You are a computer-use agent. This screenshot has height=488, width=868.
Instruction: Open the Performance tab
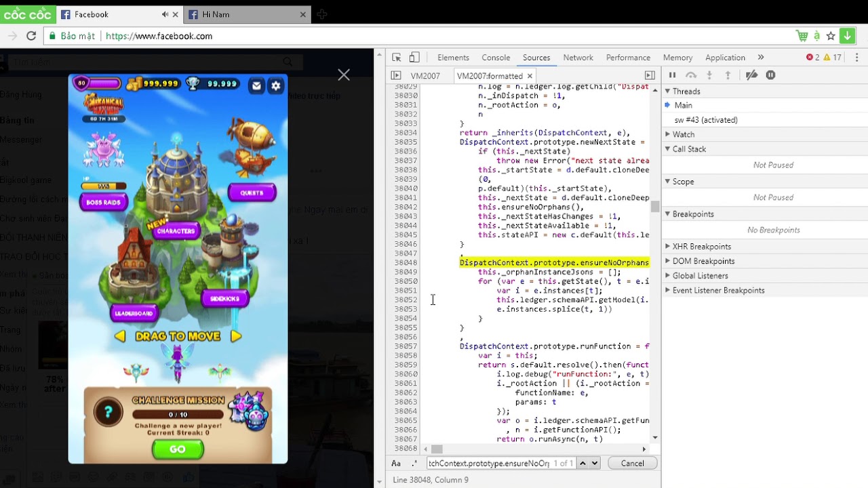(628, 58)
